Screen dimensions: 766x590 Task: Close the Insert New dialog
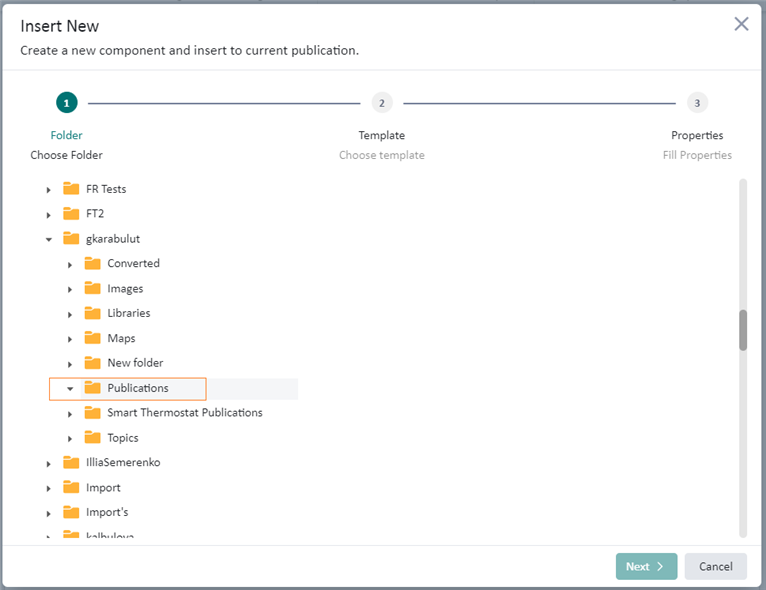click(x=741, y=23)
